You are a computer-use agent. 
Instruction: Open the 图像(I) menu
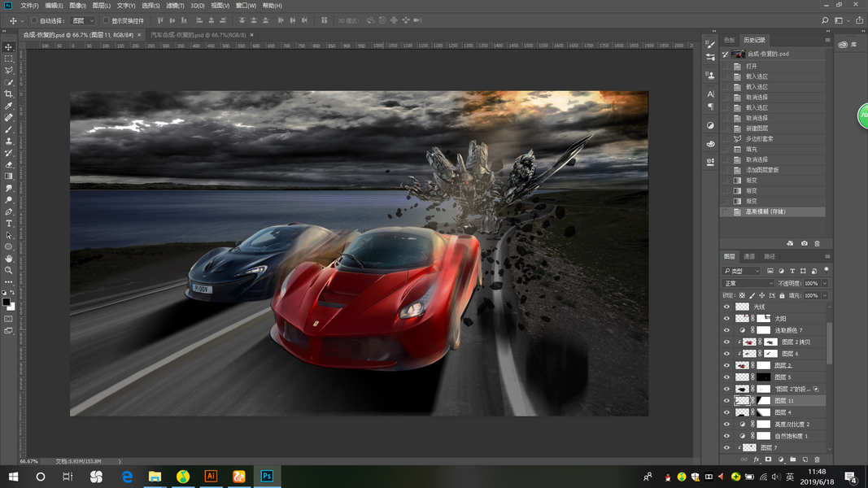point(77,6)
